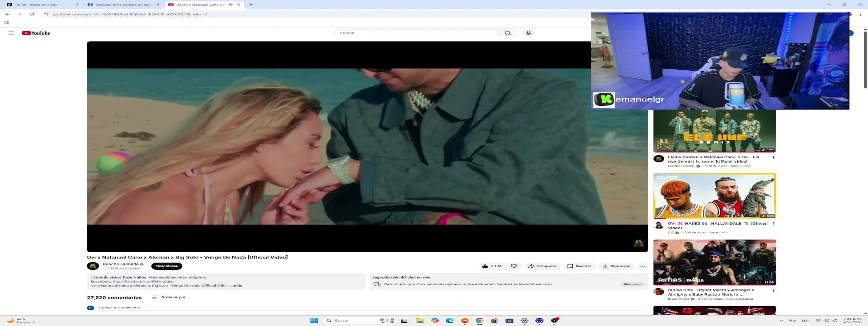Dislike the video with thumbs down
The height and width of the screenshot is (326, 868).
[x=514, y=266]
